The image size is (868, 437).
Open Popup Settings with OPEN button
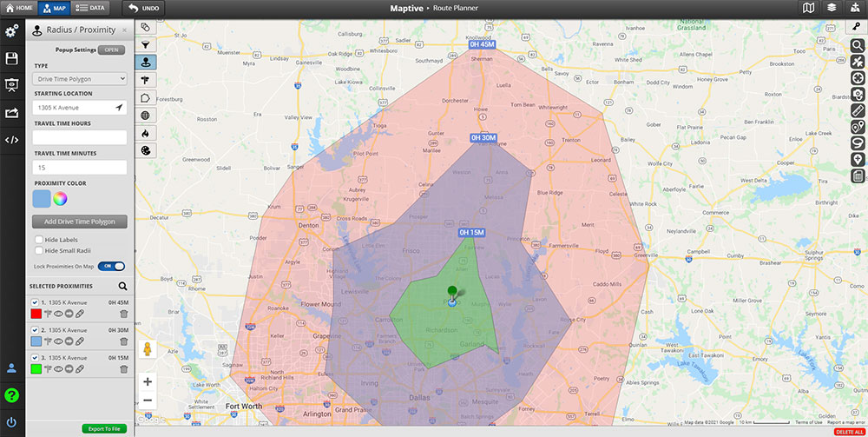tap(111, 50)
